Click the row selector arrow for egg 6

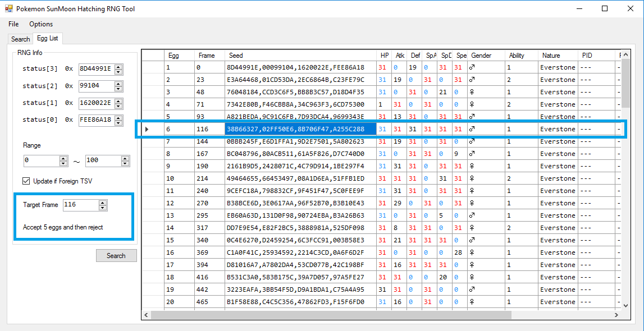tap(147, 129)
